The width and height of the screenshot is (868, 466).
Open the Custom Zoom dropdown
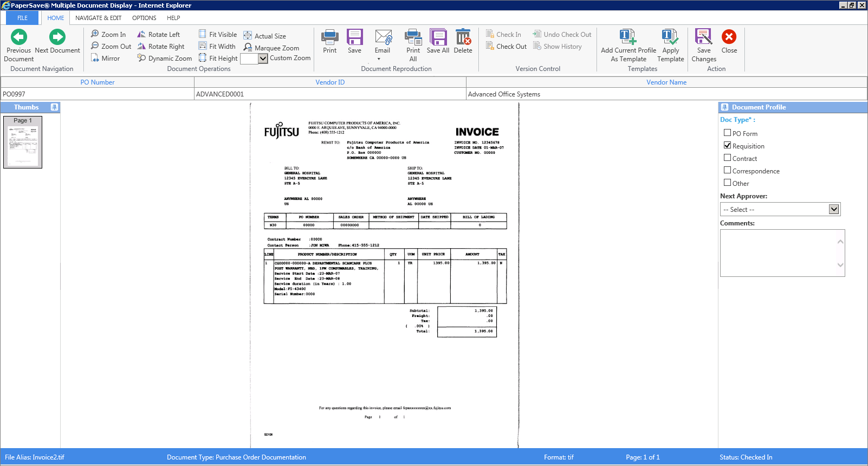(x=263, y=59)
